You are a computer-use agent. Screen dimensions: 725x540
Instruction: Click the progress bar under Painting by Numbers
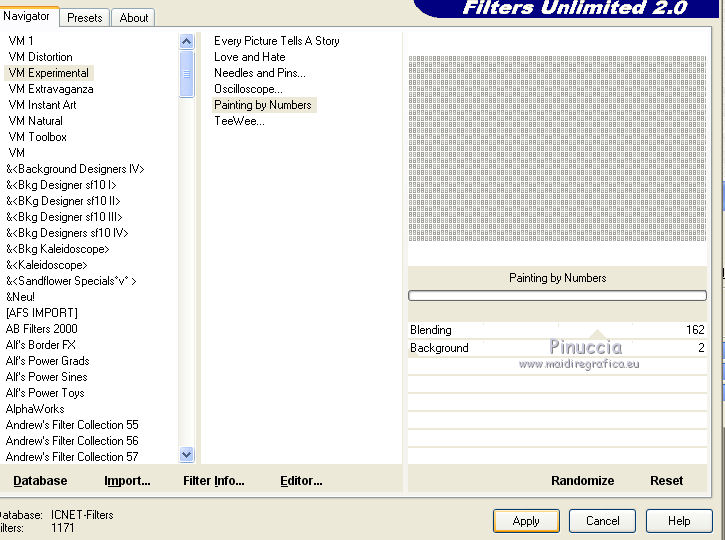(x=557, y=295)
